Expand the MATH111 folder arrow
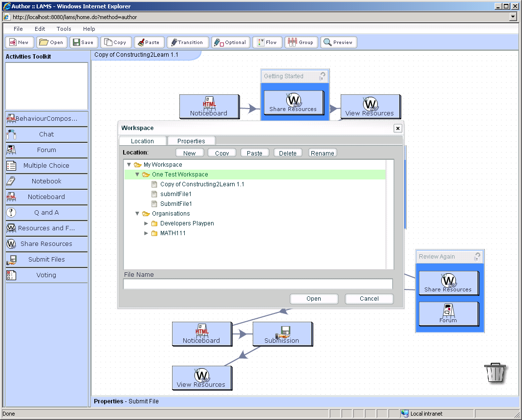This screenshot has height=420, width=522. point(146,233)
